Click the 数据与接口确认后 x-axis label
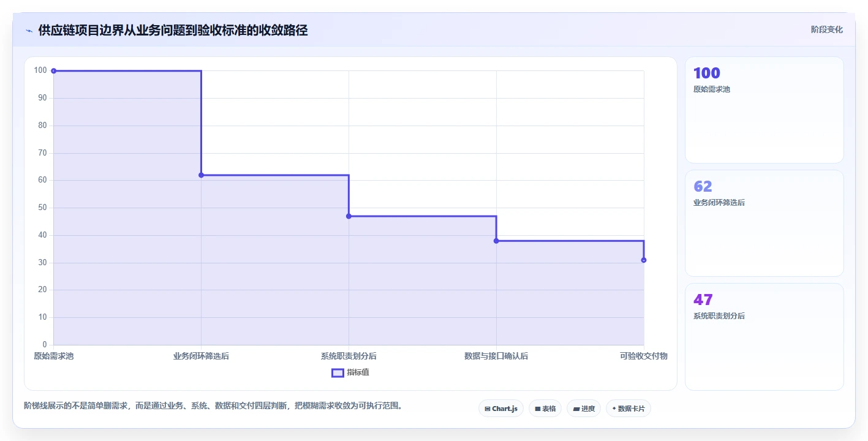 pyautogui.click(x=496, y=356)
